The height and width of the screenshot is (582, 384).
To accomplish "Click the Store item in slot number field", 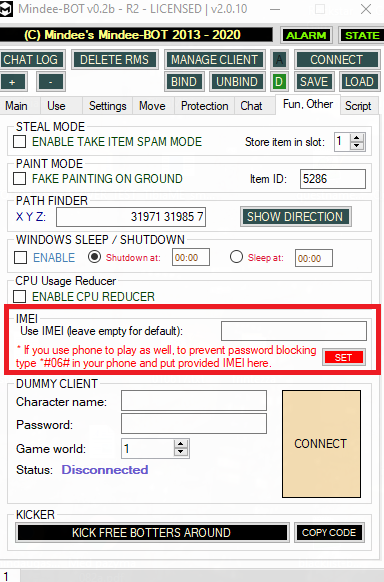I will [x=342, y=142].
